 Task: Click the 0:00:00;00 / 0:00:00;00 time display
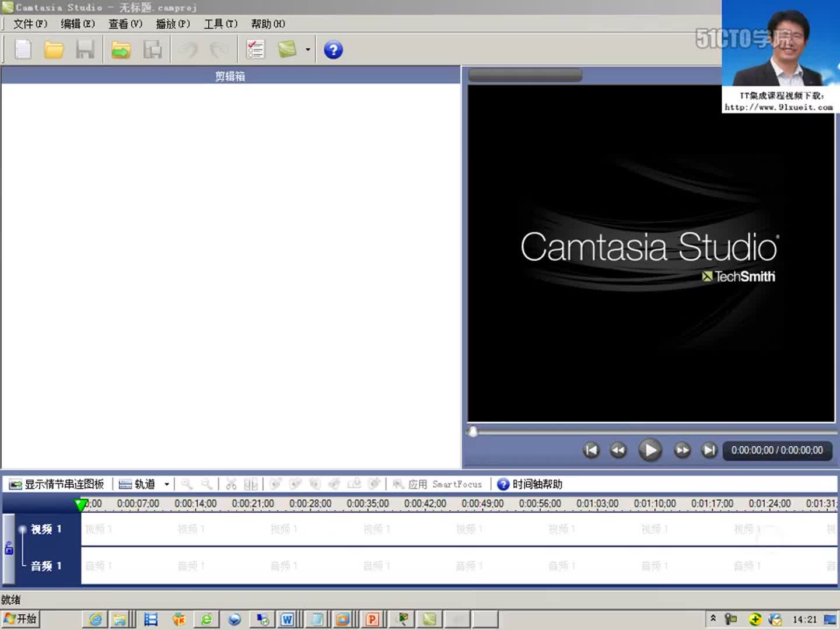pos(777,450)
